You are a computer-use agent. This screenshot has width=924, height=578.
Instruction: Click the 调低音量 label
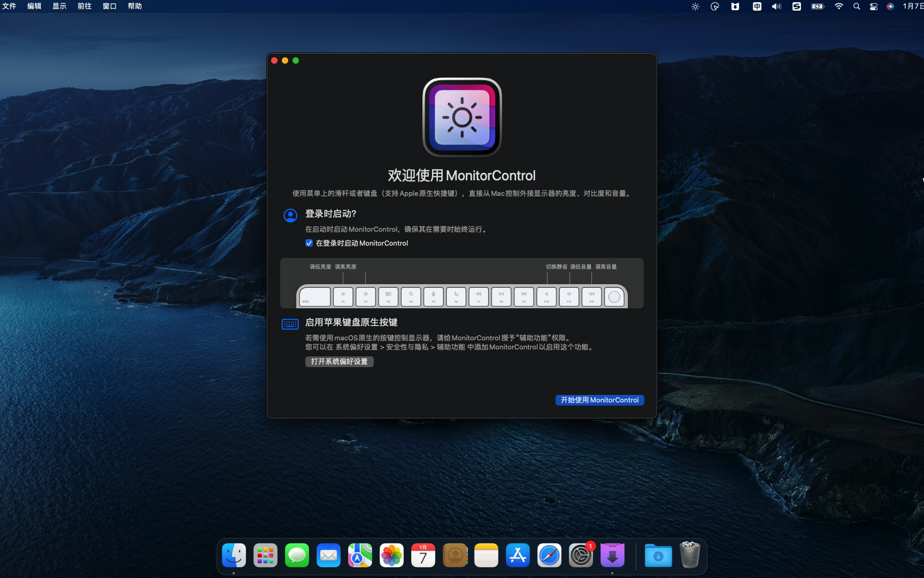[x=581, y=267]
